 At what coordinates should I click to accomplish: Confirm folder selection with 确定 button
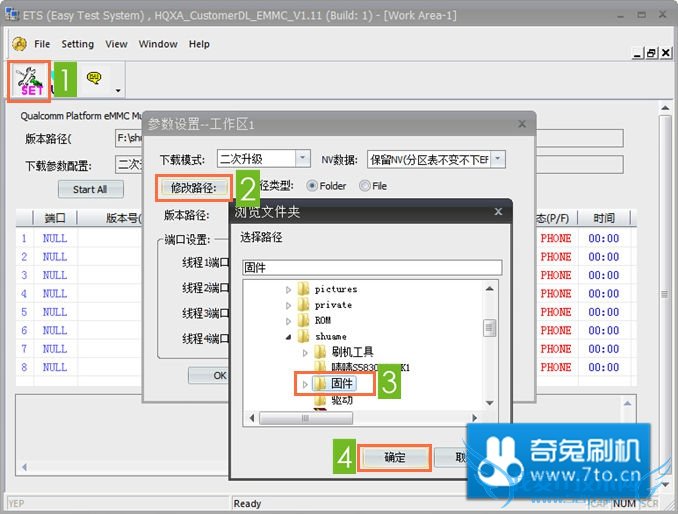pos(395,457)
